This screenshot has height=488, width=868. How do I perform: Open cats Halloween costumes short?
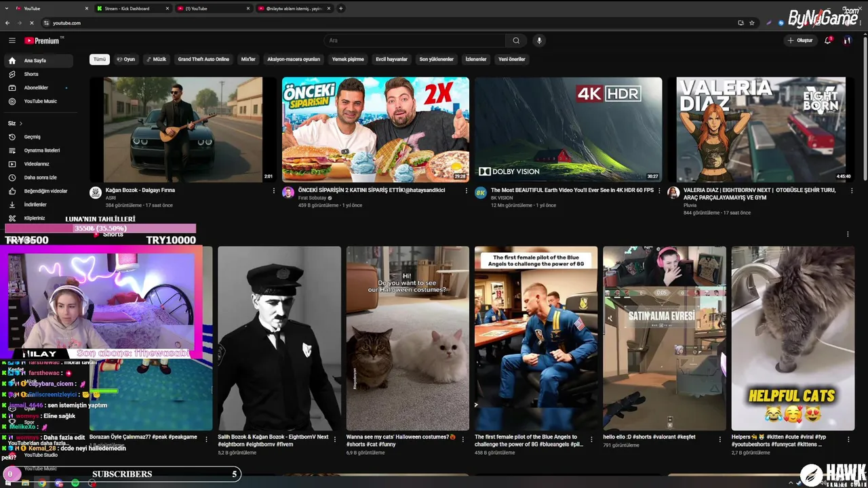tap(408, 338)
